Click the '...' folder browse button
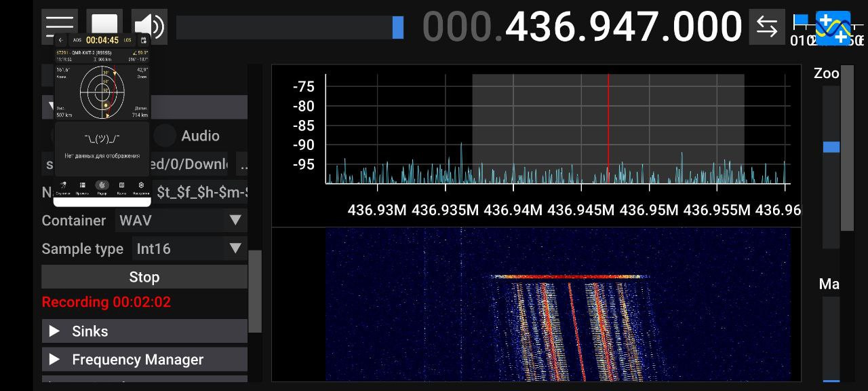 tap(242, 164)
